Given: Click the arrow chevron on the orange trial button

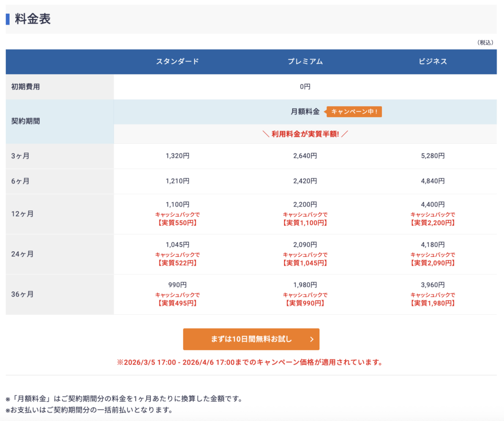Looking at the screenshot, I should coord(312,339).
